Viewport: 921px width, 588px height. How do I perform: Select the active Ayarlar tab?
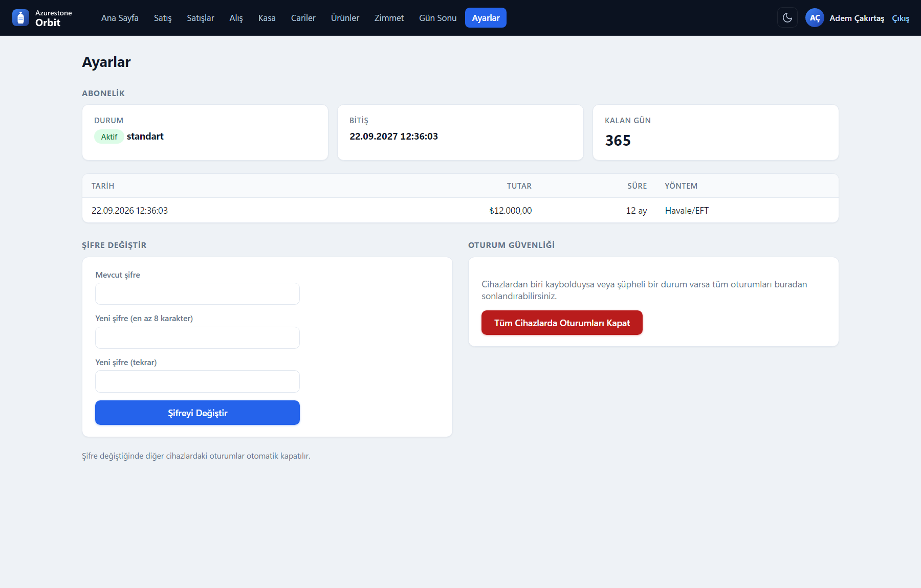coord(486,18)
